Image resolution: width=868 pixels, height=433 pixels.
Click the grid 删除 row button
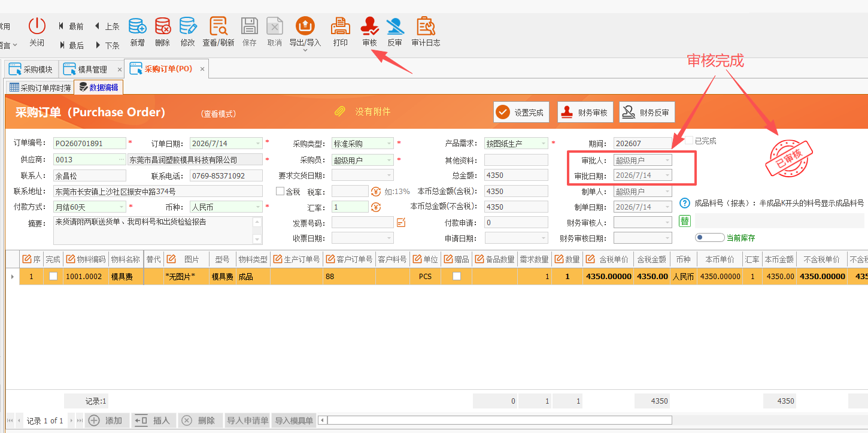click(200, 420)
